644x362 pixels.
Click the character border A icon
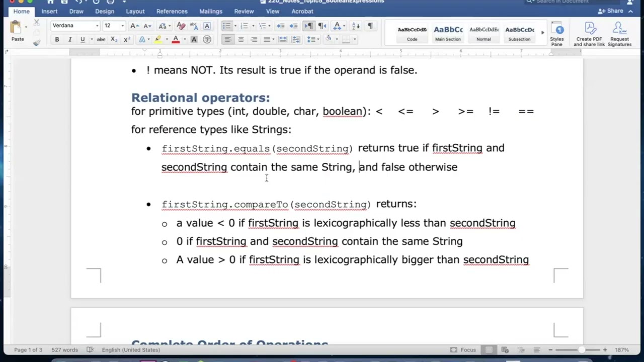(207, 26)
